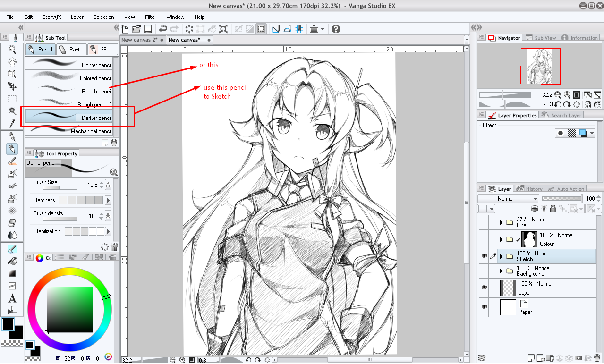Toggle visibility of the Paper layer
The image size is (604, 364).
pos(485,306)
